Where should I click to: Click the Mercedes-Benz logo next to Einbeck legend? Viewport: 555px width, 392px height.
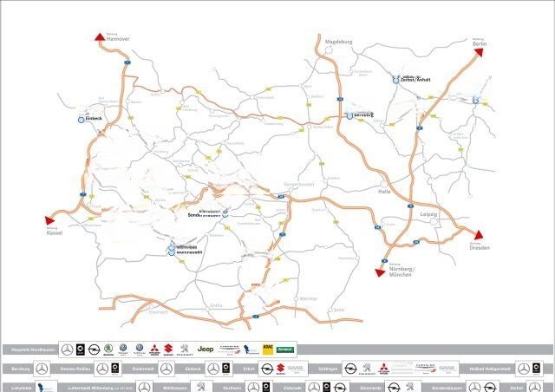coord(213,369)
